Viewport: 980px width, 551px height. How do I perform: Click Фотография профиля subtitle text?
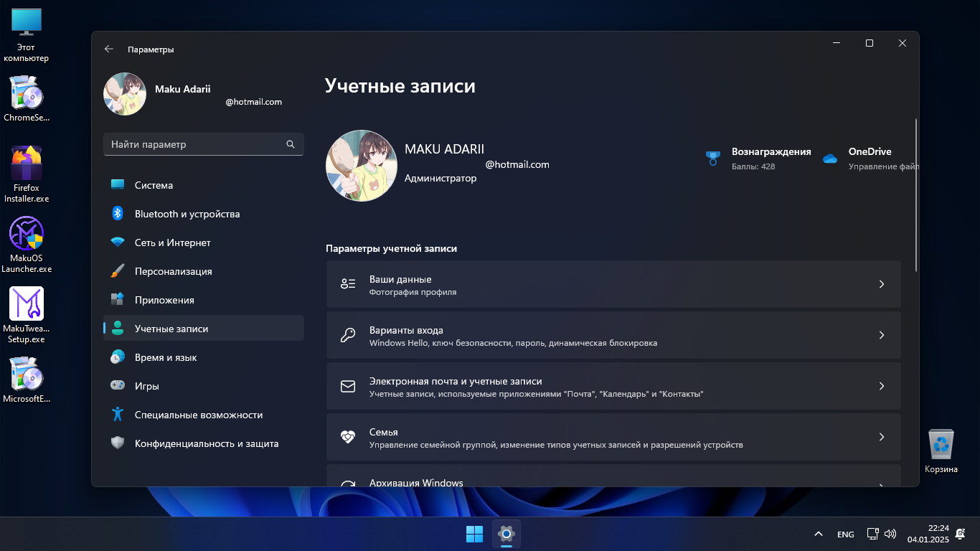pos(413,292)
